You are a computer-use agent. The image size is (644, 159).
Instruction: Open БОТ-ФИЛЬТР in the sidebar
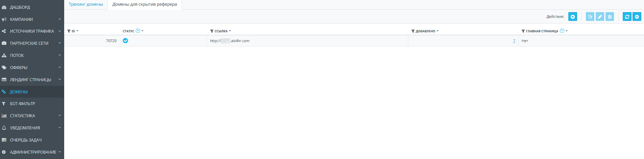click(32, 103)
